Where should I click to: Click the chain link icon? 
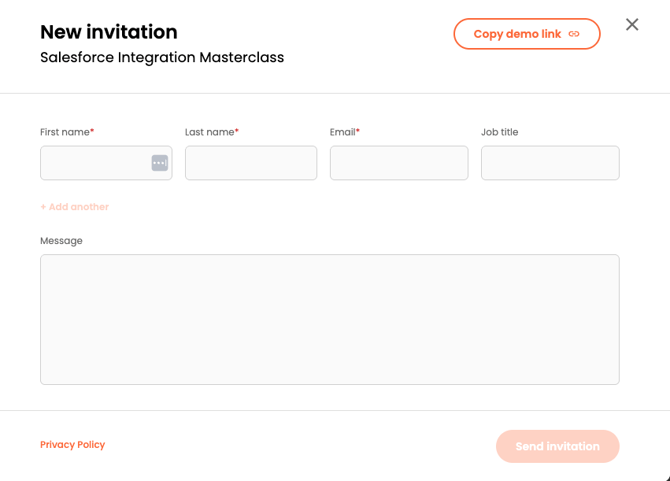(574, 34)
